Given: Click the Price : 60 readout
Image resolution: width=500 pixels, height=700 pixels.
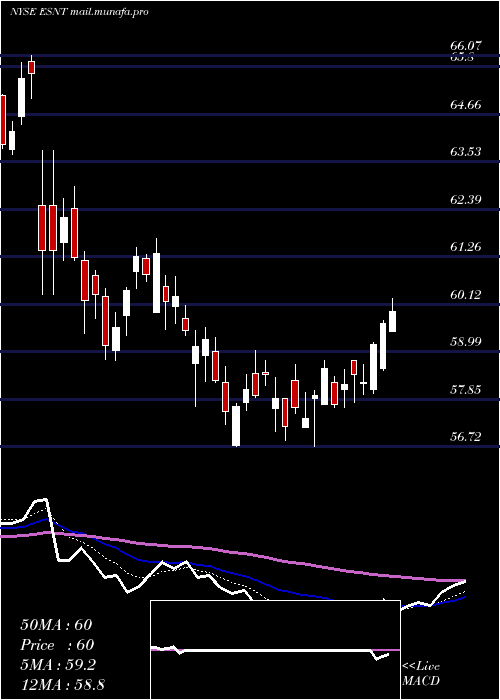Looking at the screenshot, I should pyautogui.click(x=57, y=645).
